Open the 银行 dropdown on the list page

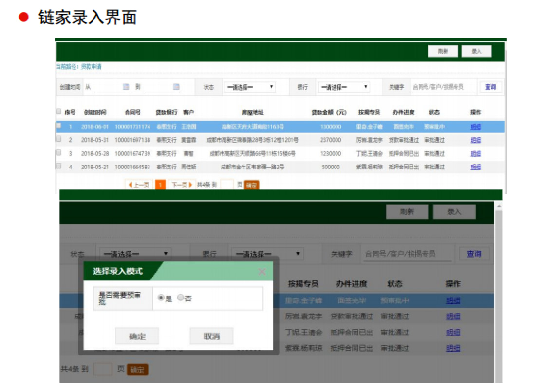coord(344,87)
